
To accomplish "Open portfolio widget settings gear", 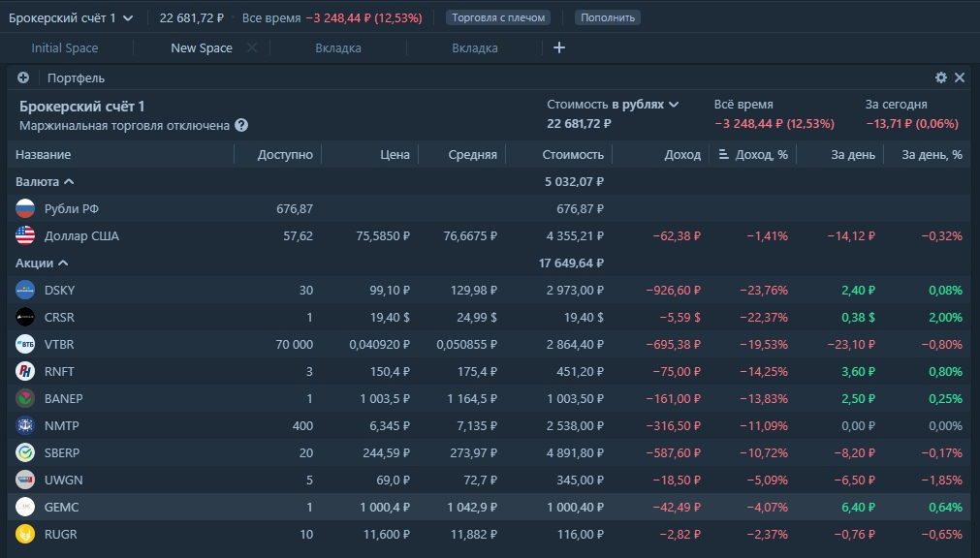I will [x=940, y=77].
